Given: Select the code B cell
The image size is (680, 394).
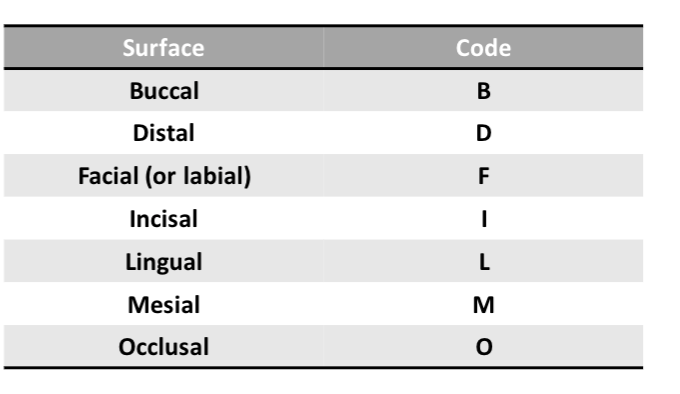Looking at the screenshot, I should tap(483, 91).
